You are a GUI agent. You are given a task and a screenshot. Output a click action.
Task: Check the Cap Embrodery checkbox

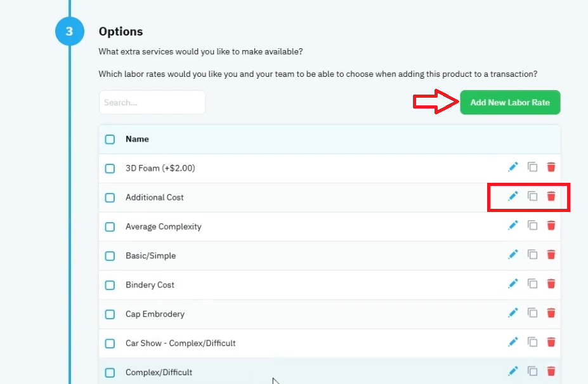110,314
